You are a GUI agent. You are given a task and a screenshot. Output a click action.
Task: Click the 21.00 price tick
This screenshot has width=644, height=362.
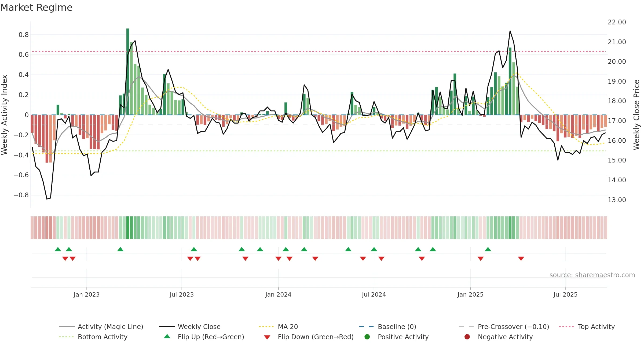pyautogui.click(x=617, y=42)
